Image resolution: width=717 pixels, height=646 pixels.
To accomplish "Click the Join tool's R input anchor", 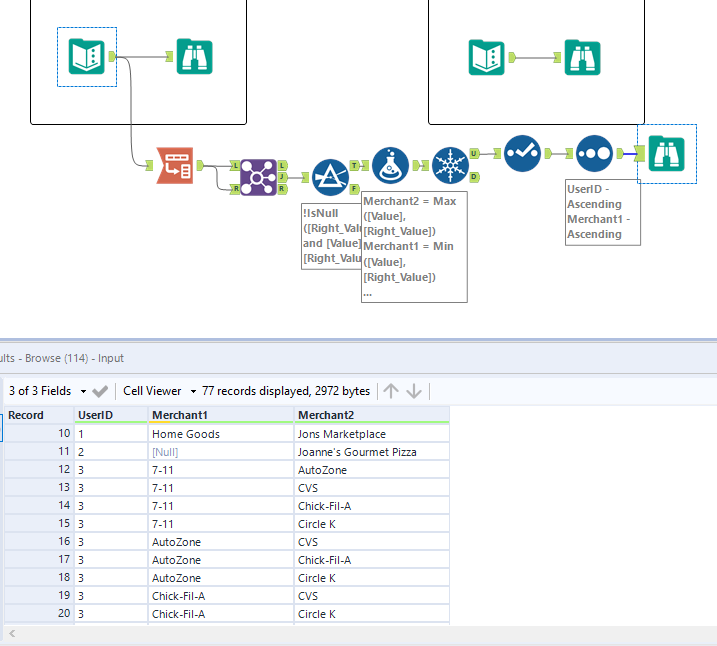I will (235, 188).
